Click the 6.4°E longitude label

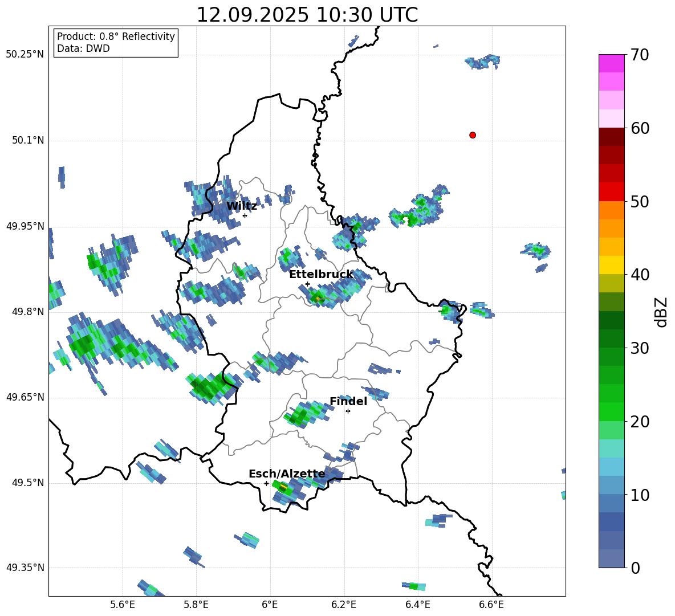coord(417,605)
